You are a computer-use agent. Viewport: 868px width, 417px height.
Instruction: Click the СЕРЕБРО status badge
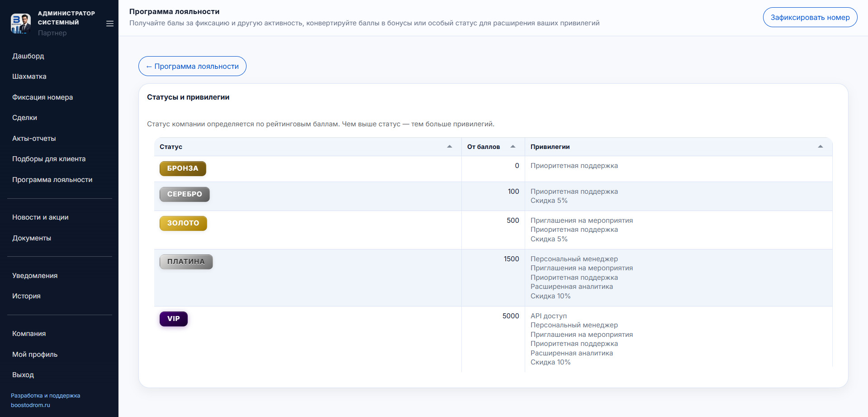(x=185, y=194)
